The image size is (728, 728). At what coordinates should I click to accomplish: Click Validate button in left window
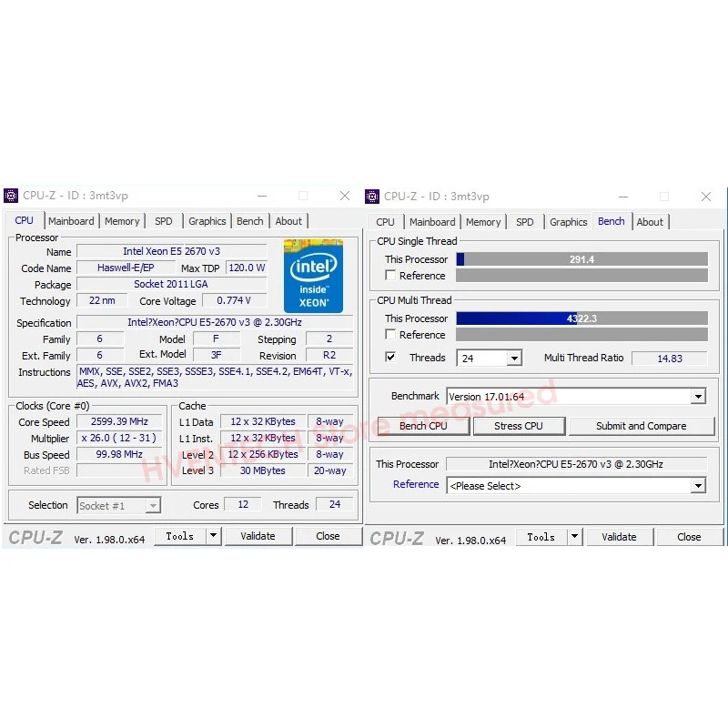coord(258,536)
